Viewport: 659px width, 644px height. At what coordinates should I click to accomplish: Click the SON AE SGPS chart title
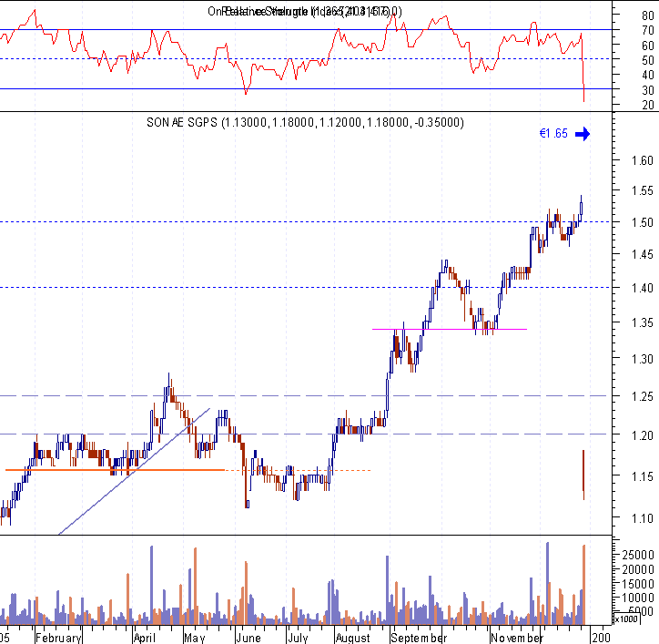click(305, 122)
